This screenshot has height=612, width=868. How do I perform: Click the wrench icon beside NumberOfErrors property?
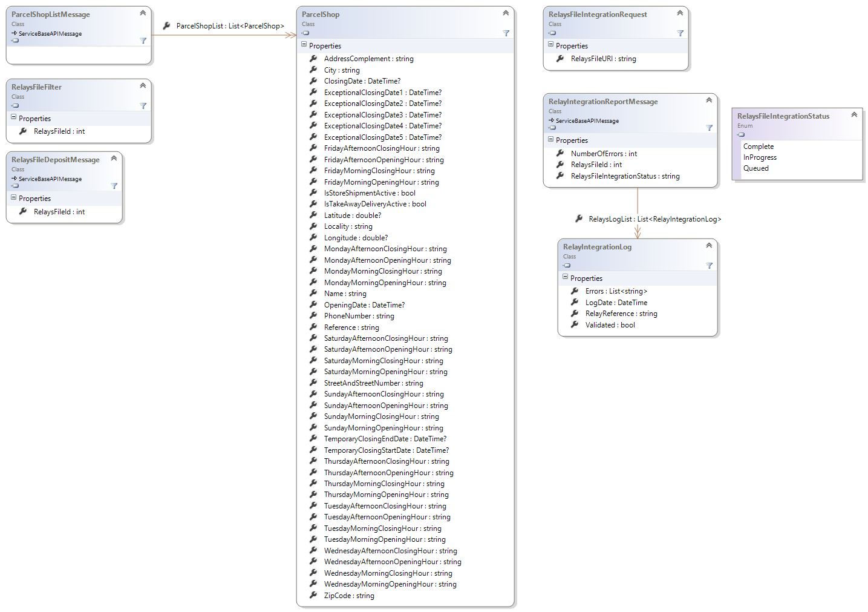pyautogui.click(x=560, y=153)
